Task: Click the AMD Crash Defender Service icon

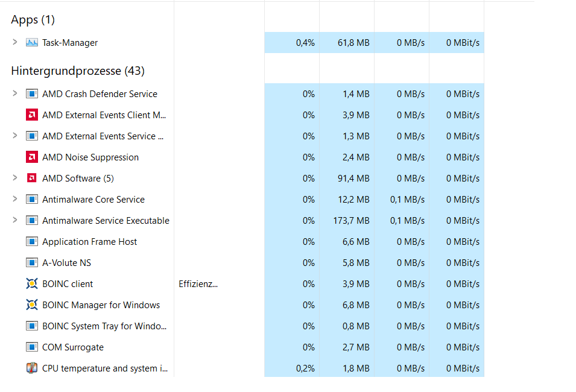Action: point(32,94)
